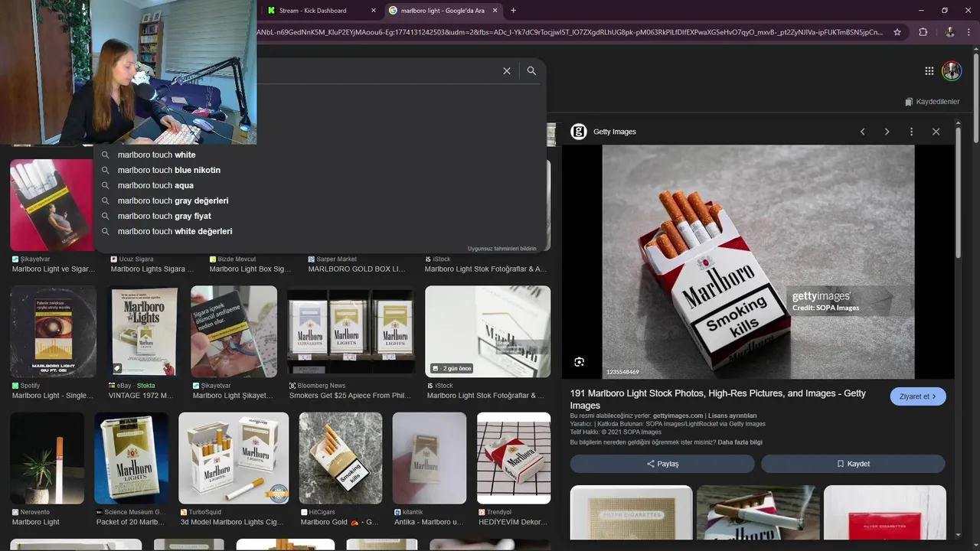Open the Science Museum Packet of 20 thumbnail

pyautogui.click(x=132, y=458)
